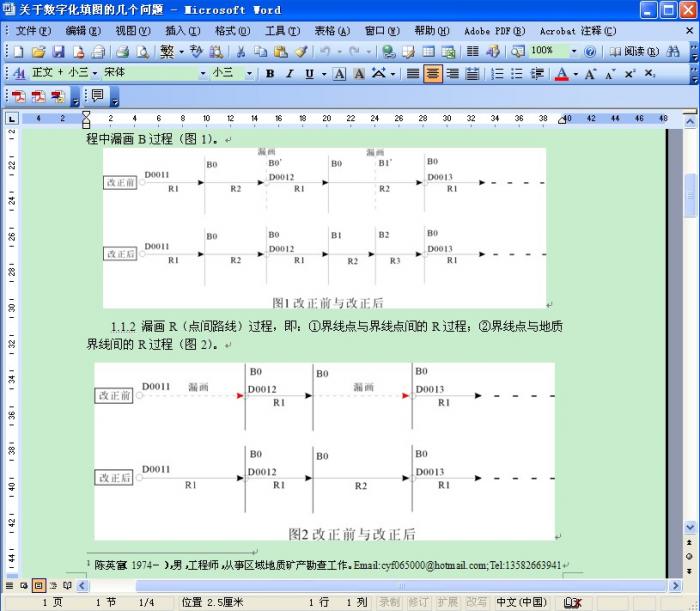
Task: Click the Superscript icon
Action: (x=629, y=74)
